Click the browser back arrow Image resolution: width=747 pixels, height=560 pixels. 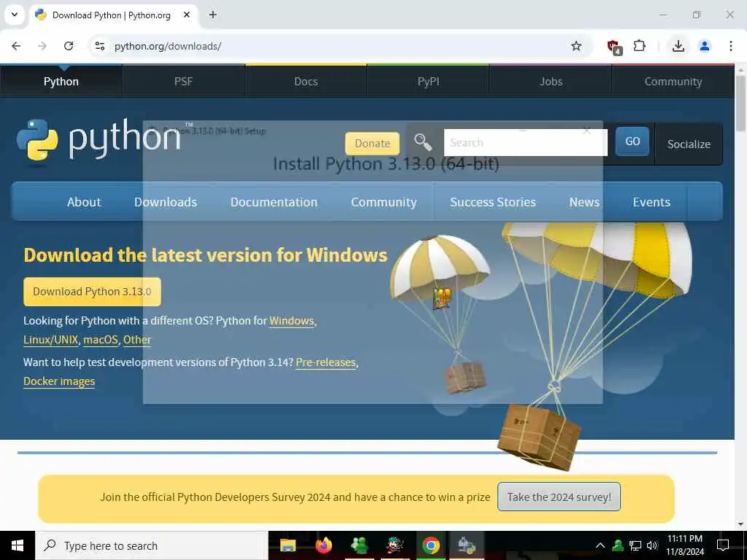pos(16,46)
